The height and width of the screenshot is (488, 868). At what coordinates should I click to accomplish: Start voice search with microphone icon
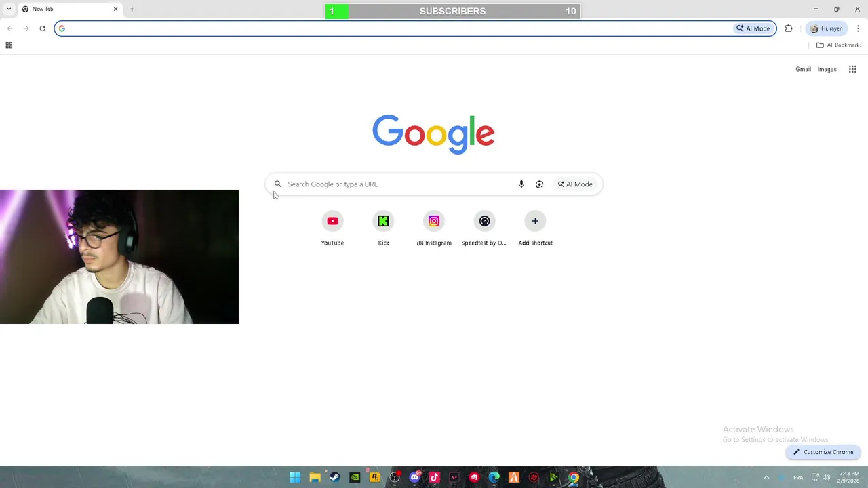coord(521,184)
